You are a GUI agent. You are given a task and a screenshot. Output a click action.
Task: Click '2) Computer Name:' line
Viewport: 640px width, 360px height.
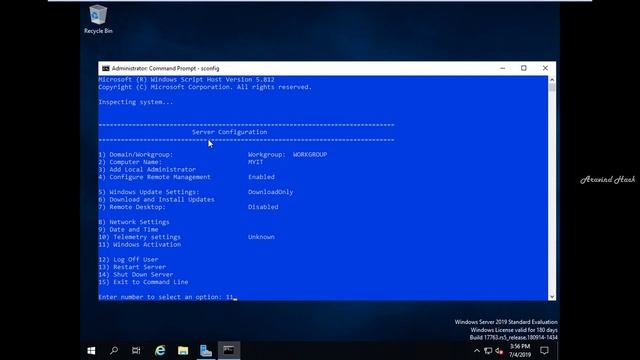coord(130,162)
